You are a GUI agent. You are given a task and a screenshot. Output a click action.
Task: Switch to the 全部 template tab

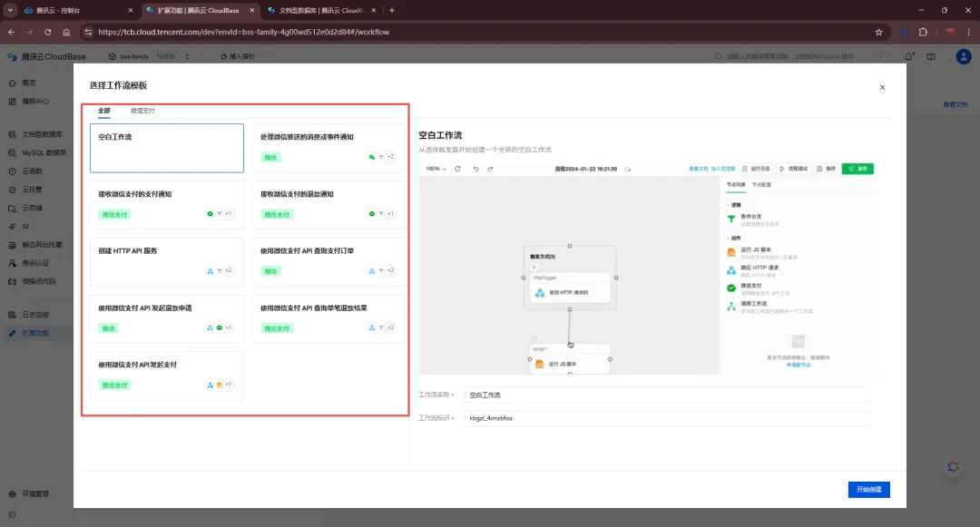coord(103,111)
